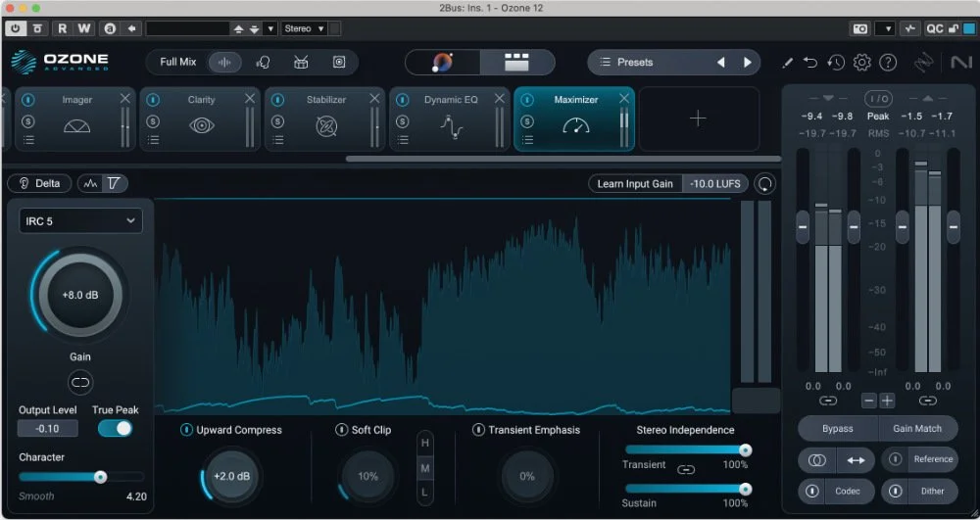The height and width of the screenshot is (520, 980).
Task: Click the Character slider handle
Action: [x=100, y=477]
